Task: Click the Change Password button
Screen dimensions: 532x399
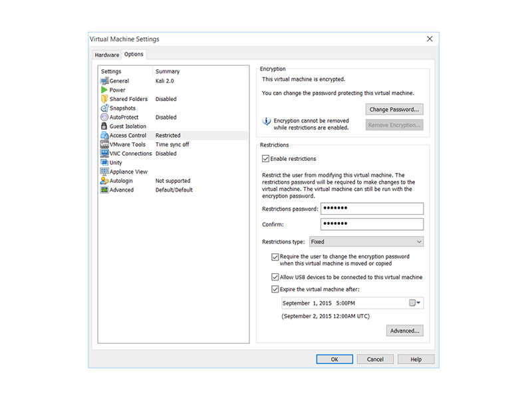Action: (x=394, y=109)
